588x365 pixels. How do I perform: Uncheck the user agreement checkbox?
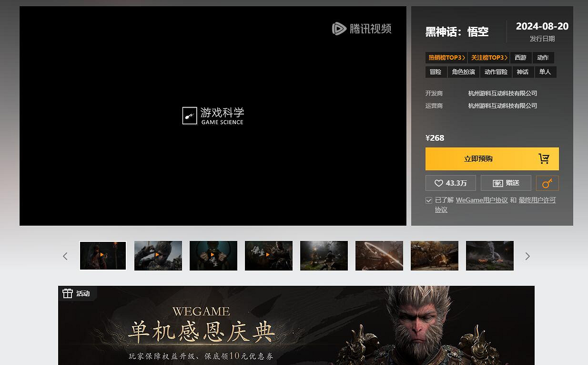[428, 200]
